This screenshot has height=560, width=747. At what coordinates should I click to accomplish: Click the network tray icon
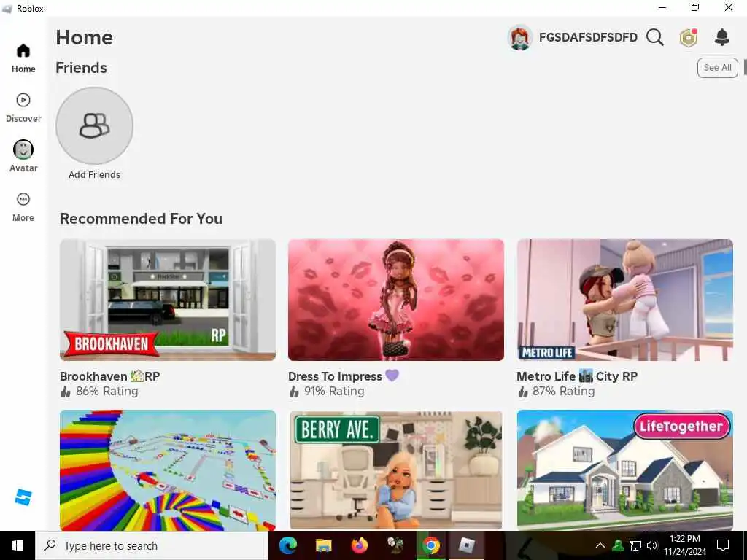pos(635,545)
